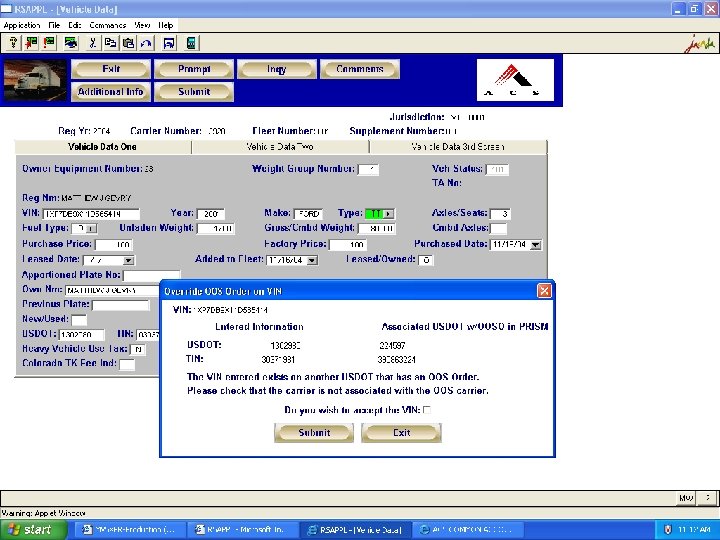Open the Application menu

[22, 25]
